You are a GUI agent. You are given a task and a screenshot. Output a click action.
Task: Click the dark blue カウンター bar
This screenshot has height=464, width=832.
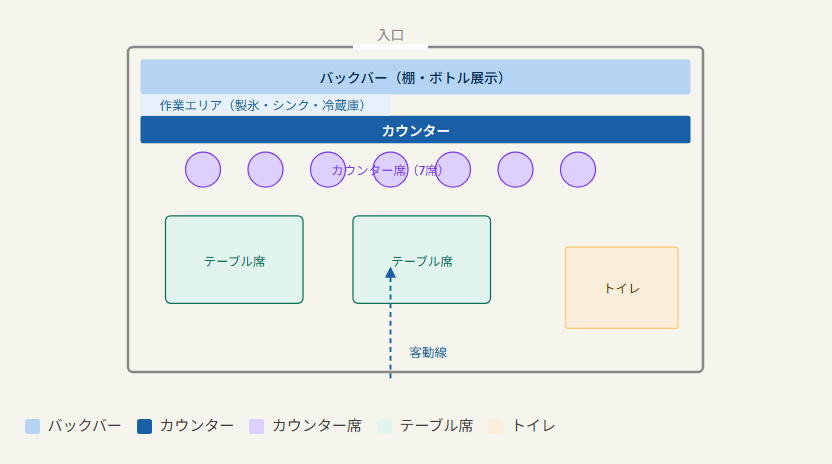coord(415,130)
